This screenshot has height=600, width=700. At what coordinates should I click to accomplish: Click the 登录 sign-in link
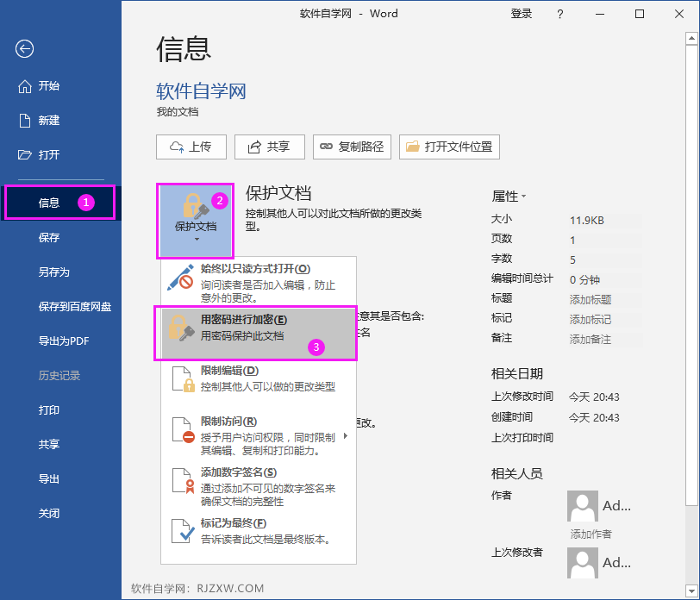522,14
